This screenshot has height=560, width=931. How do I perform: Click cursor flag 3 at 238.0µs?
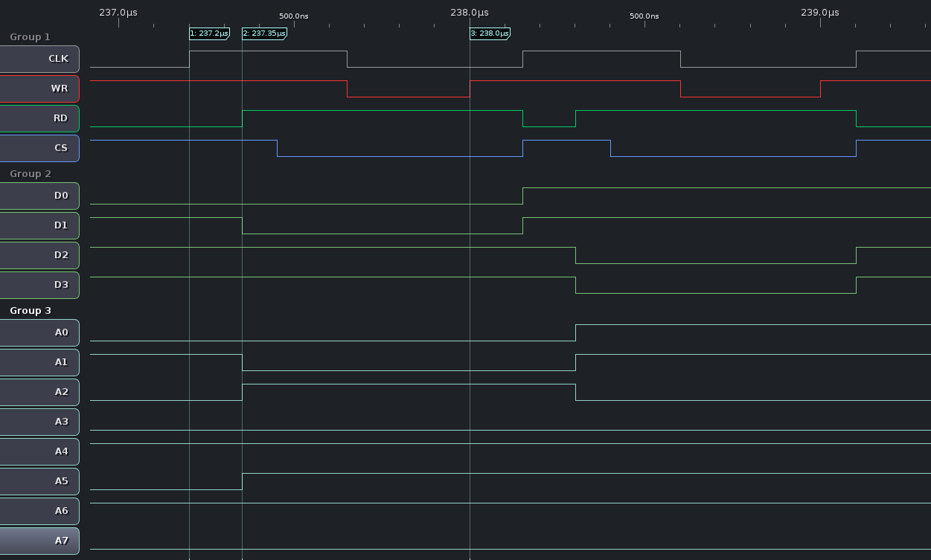(x=490, y=33)
